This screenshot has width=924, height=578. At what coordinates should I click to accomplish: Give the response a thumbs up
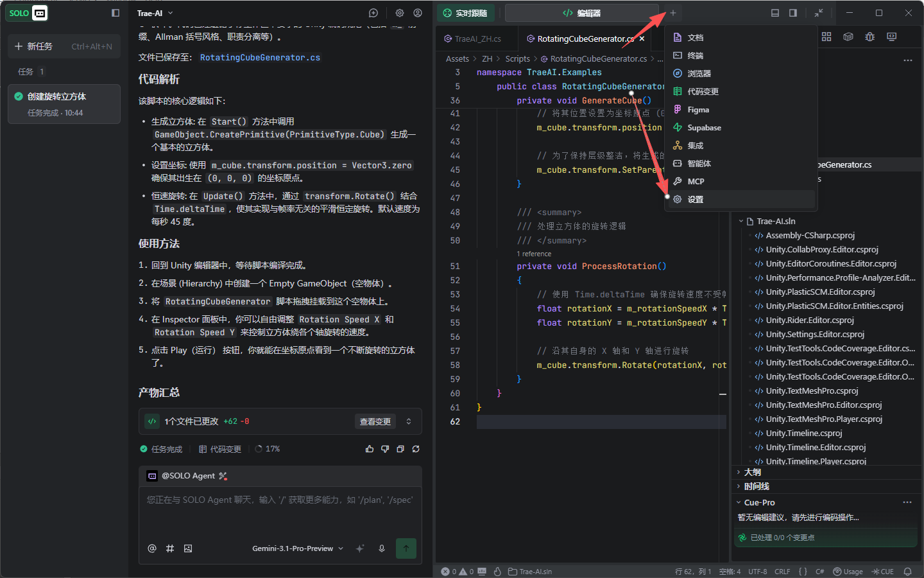point(370,449)
